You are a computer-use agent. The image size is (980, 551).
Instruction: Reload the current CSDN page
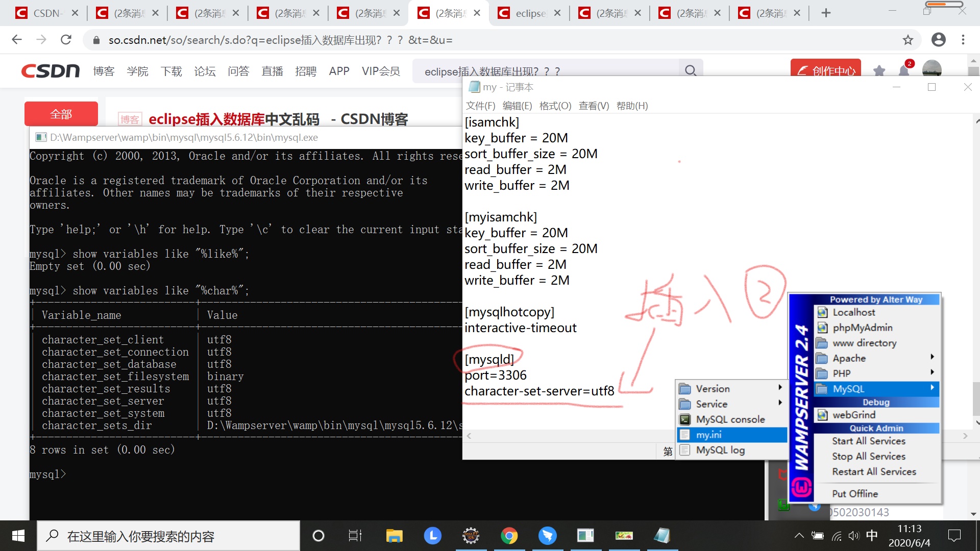[66, 40]
